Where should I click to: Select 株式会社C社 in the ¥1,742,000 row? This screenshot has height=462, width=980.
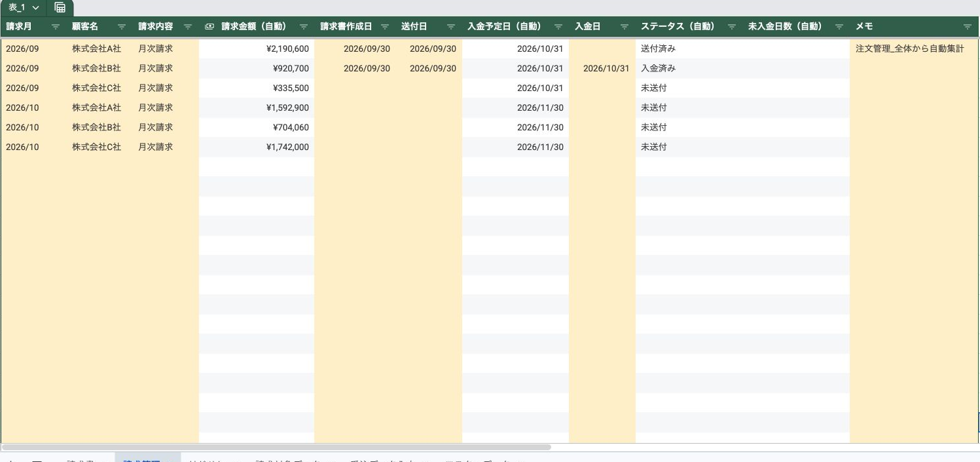coord(100,147)
